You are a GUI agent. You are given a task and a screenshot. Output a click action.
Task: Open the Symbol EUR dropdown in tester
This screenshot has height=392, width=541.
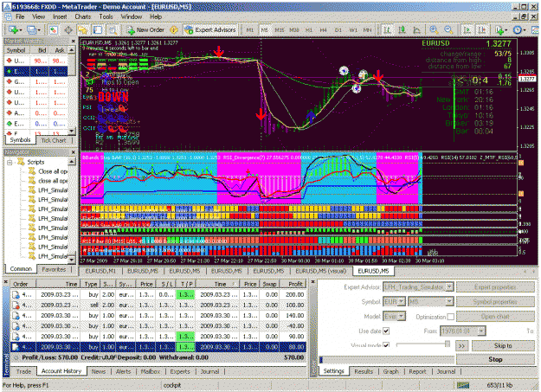click(401, 302)
